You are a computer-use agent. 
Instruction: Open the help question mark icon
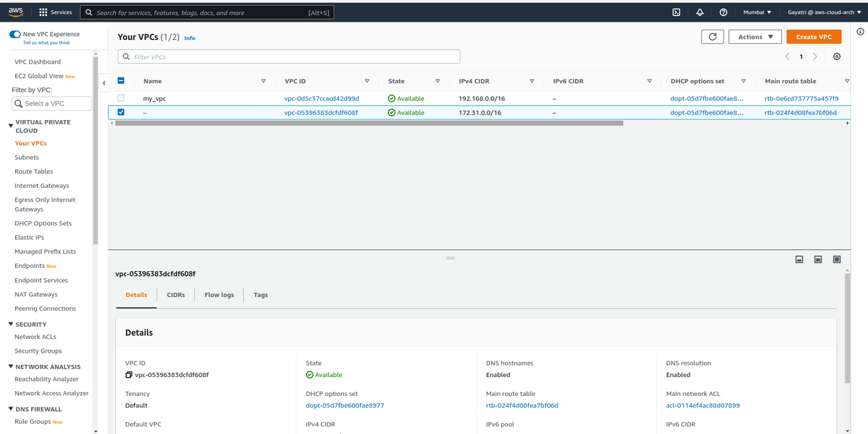click(724, 12)
